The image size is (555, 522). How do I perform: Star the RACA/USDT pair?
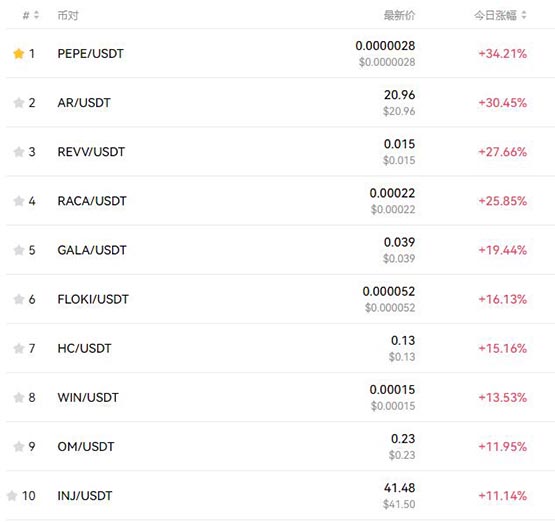(x=18, y=201)
